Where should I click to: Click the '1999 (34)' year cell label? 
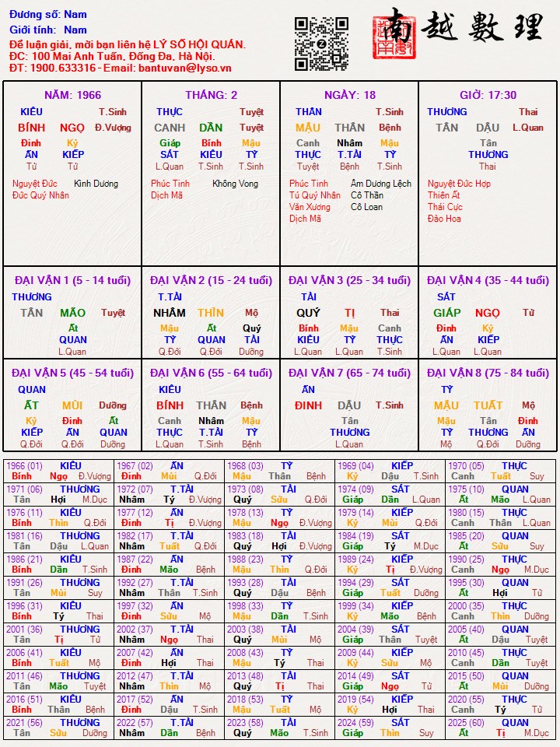click(x=355, y=606)
